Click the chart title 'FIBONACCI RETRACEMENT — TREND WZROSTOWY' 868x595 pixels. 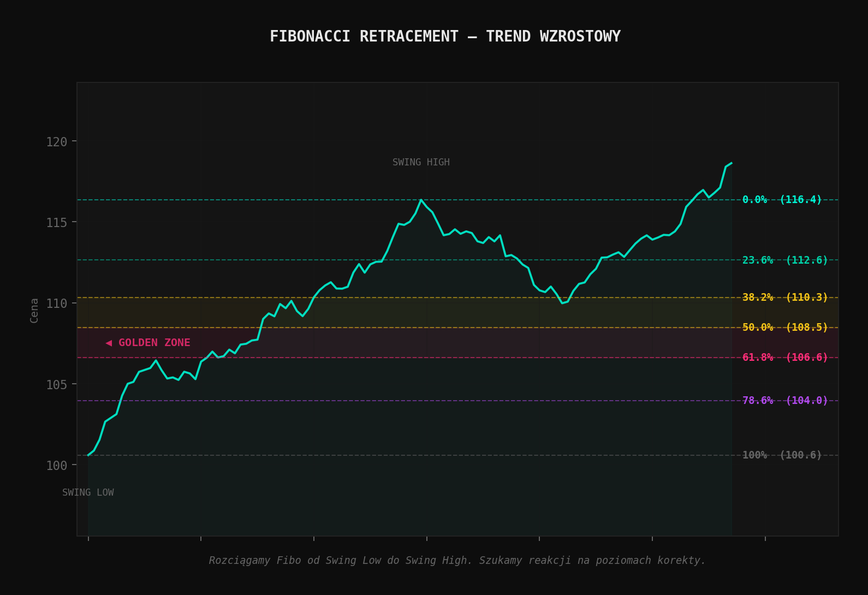coord(445,37)
